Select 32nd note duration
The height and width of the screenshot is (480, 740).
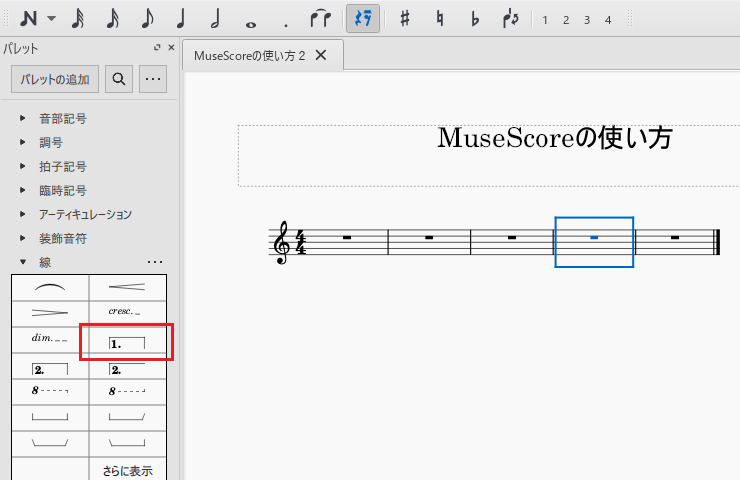click(78, 19)
